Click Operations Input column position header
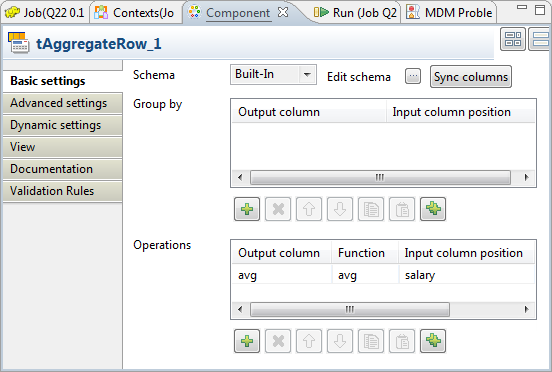 coord(466,253)
